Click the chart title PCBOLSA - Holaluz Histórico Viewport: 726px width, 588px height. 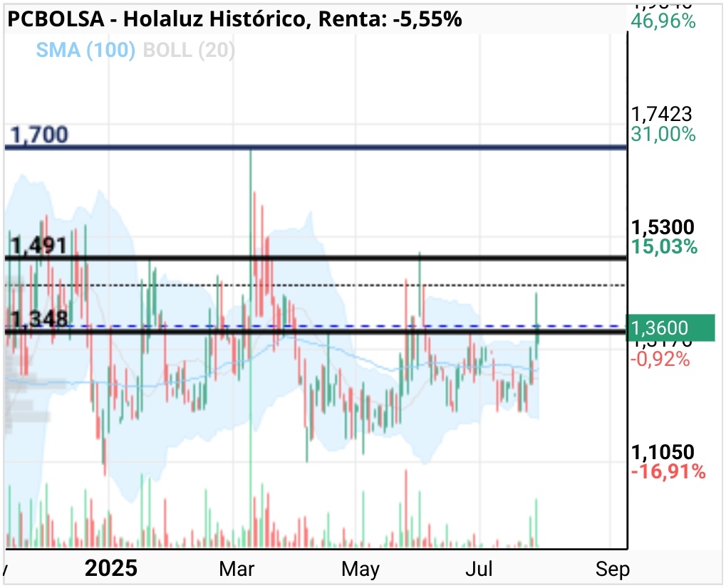click(157, 19)
